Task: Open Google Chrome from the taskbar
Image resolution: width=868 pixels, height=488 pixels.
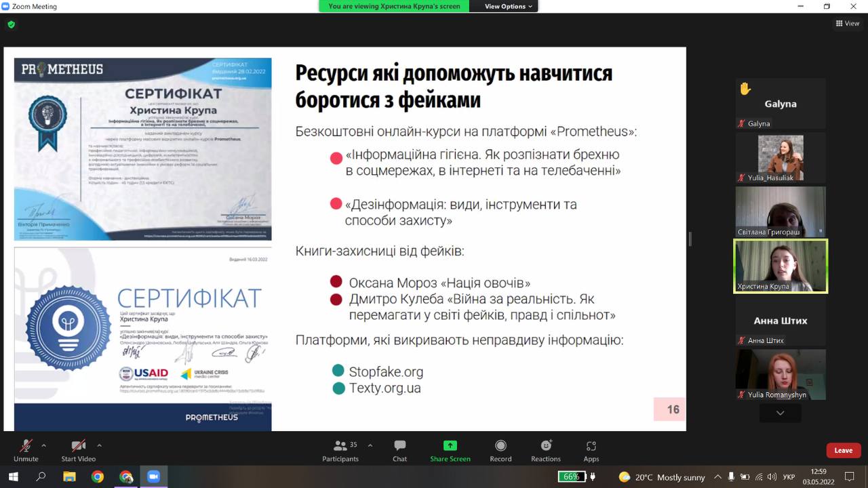Action: pyautogui.click(x=98, y=476)
